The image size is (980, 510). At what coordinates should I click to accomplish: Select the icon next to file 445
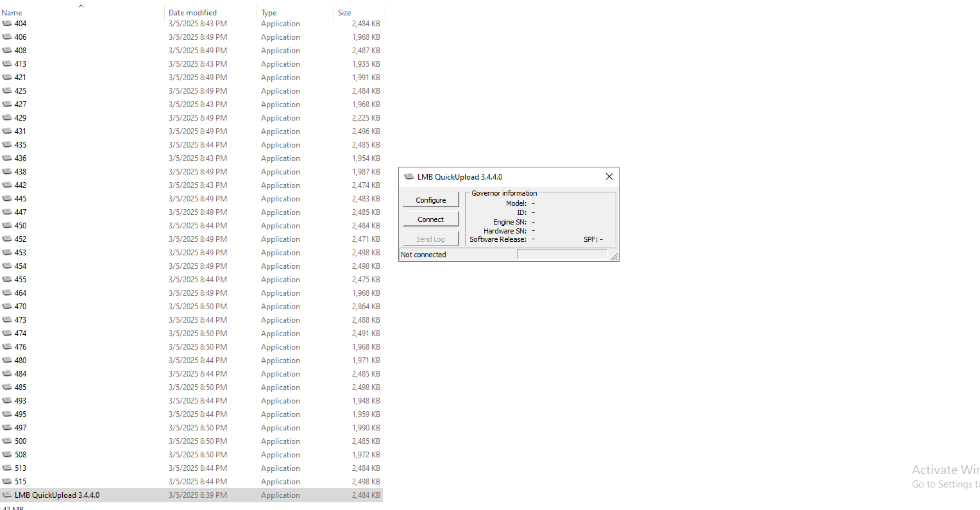7,199
